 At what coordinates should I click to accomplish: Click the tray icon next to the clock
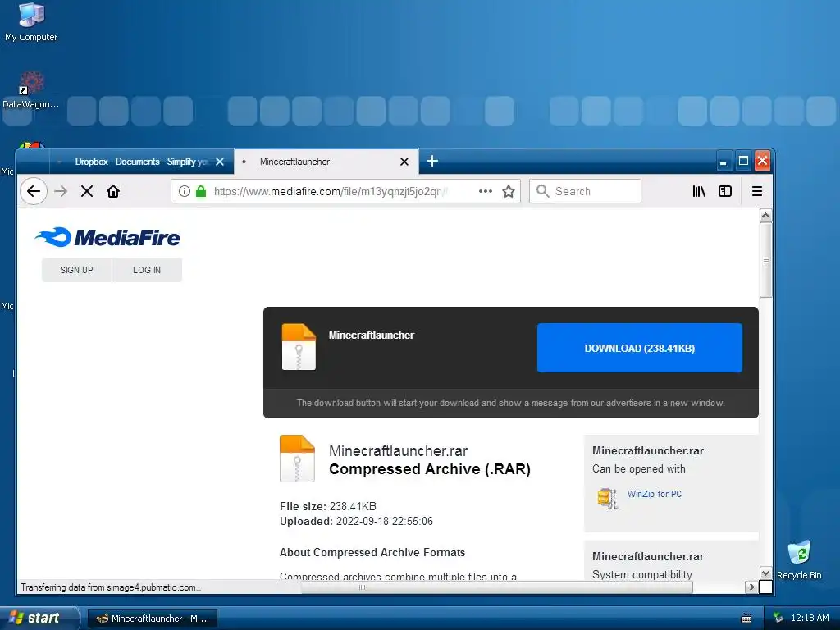coord(778,618)
